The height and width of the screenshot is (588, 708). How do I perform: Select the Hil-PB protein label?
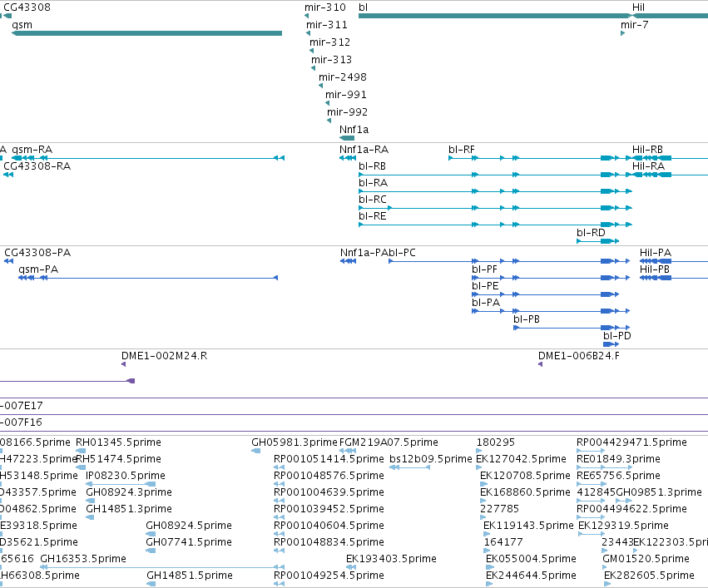point(654,269)
